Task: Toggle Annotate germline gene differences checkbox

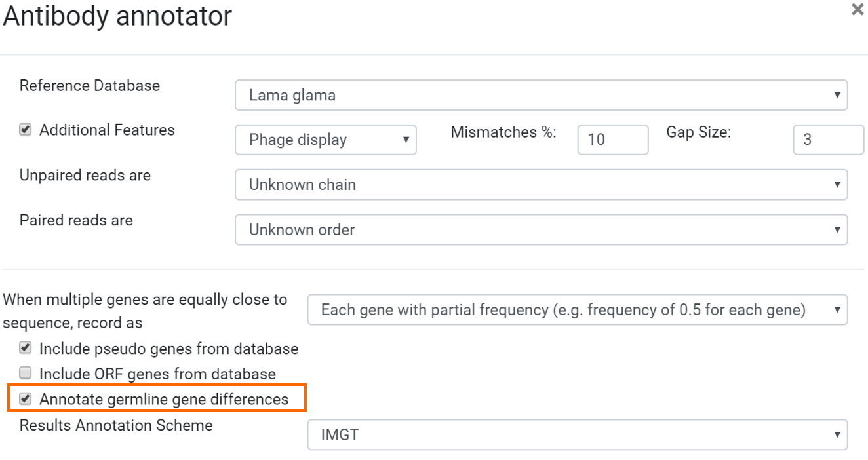Action: click(x=26, y=398)
